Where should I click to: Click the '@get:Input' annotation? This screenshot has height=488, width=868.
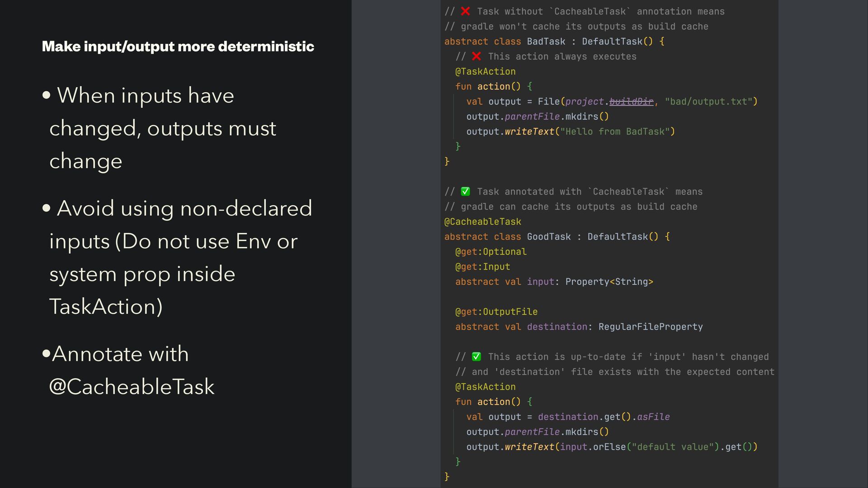pyautogui.click(x=483, y=267)
